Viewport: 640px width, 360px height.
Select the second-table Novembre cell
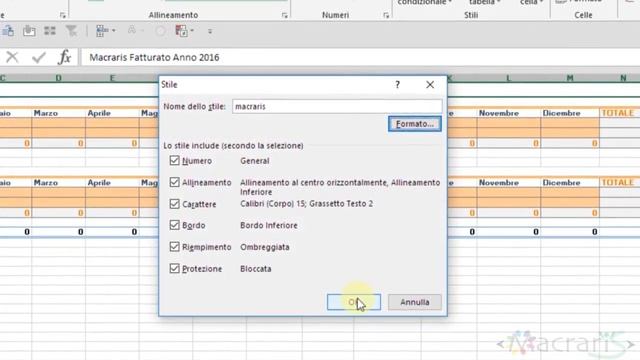click(x=509, y=182)
